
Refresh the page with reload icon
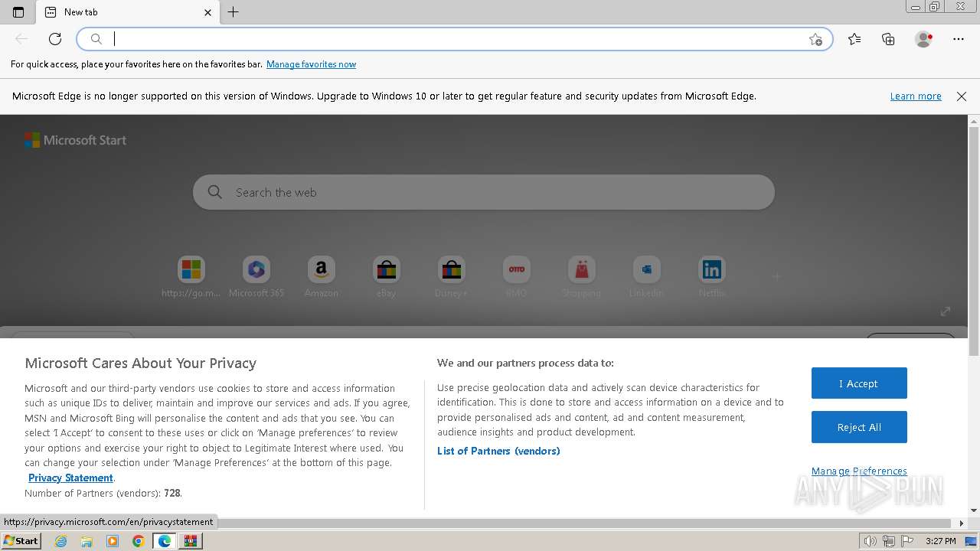(55, 39)
